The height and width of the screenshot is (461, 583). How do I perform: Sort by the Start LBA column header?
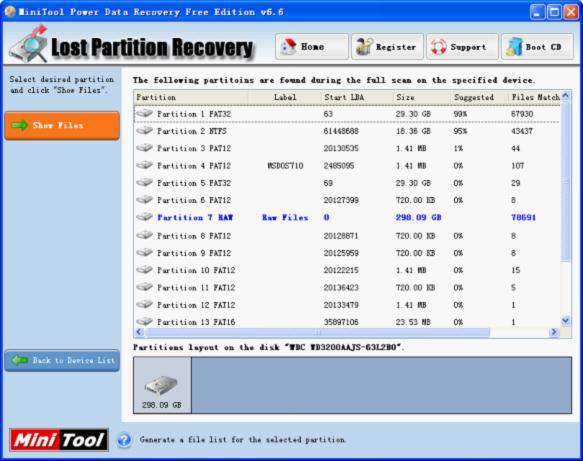357,97
